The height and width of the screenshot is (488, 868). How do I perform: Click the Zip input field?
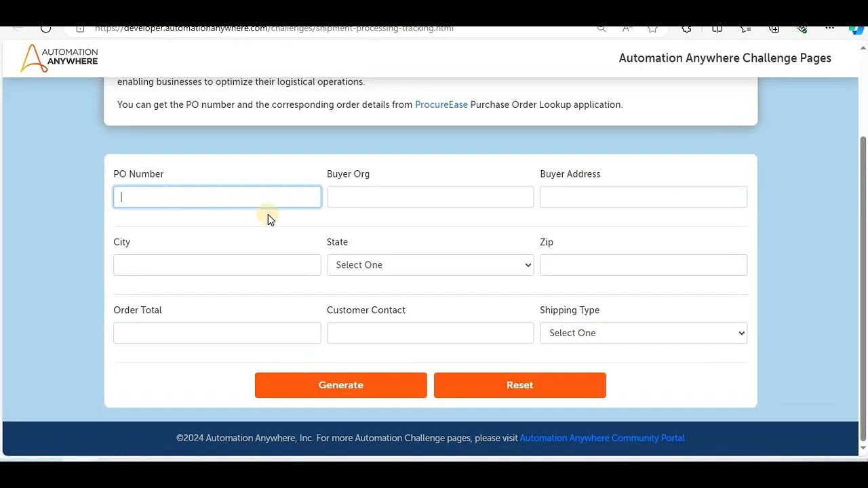coord(644,265)
